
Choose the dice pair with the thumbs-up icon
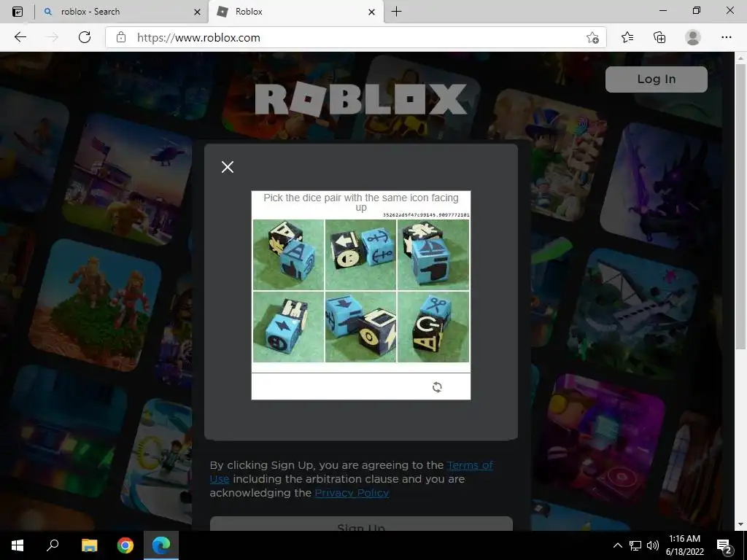click(288, 254)
